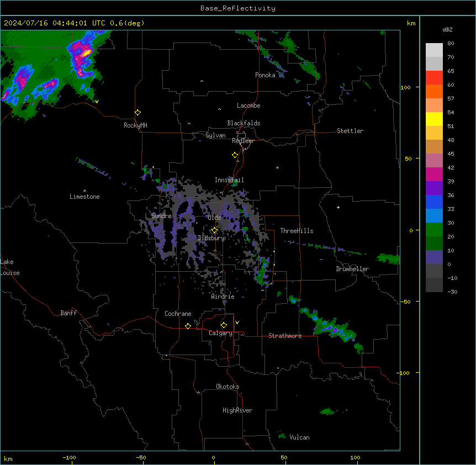Pick the orange 60 dBZ legend color
This screenshot has height=465, width=476.
[x=434, y=91]
